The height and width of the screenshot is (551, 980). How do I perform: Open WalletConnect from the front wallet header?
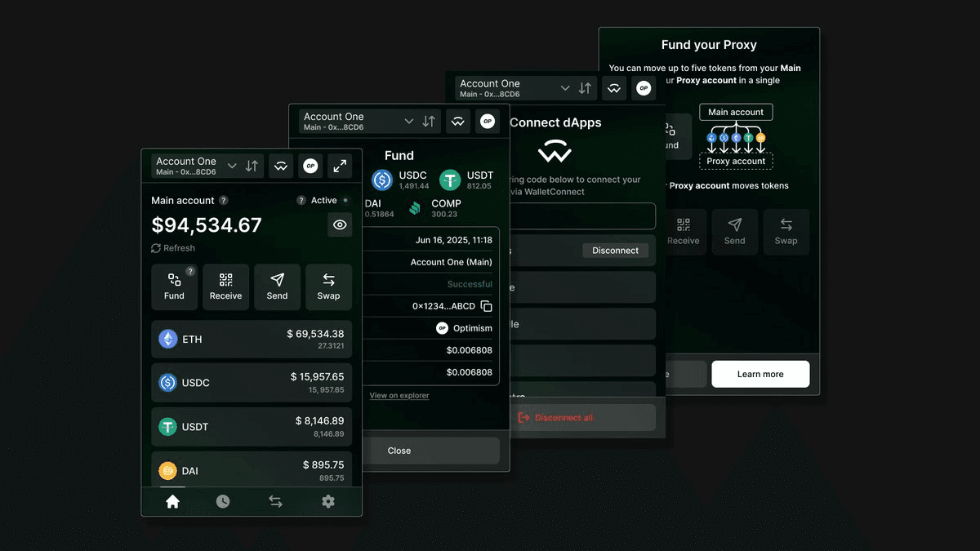tap(281, 167)
